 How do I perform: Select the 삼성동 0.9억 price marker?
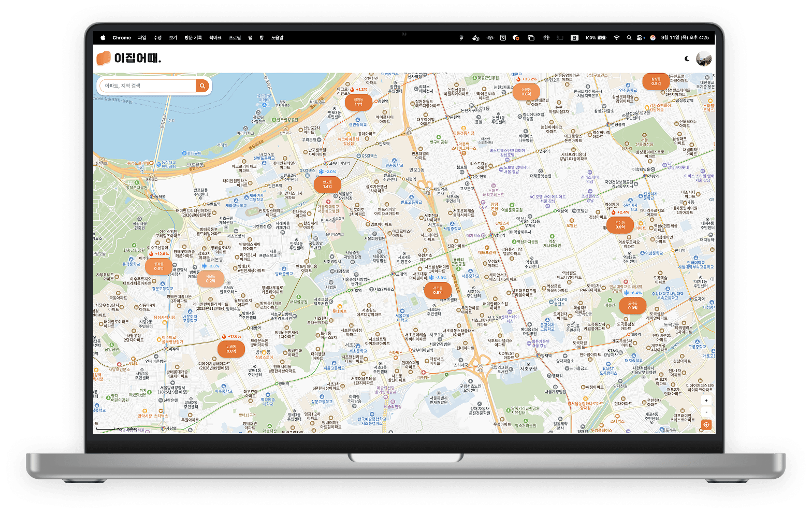pos(656,81)
